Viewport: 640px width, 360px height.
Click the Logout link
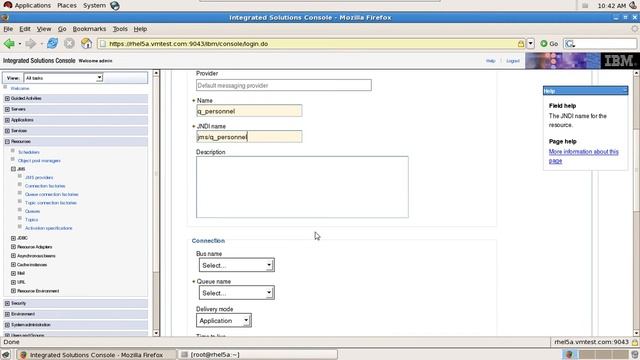513,61
